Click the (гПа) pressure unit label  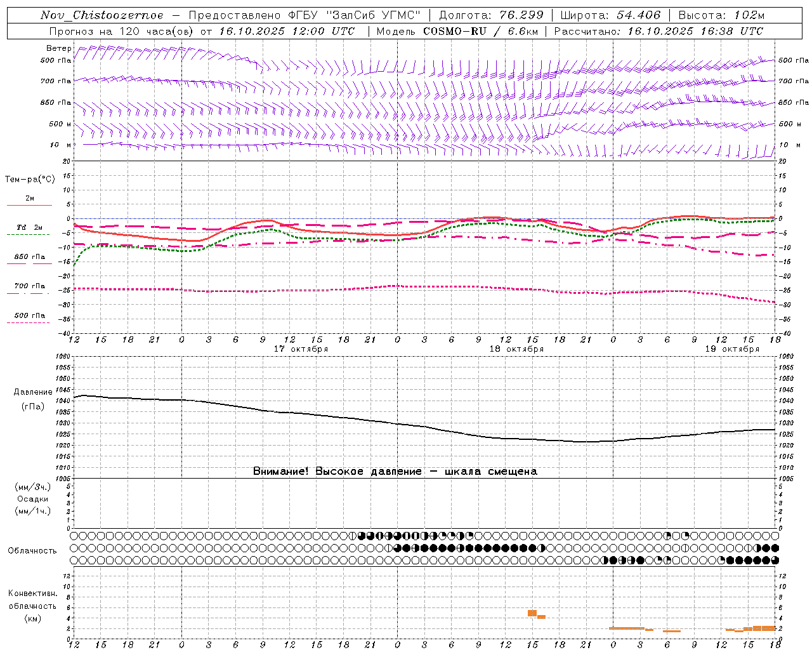coord(33,407)
